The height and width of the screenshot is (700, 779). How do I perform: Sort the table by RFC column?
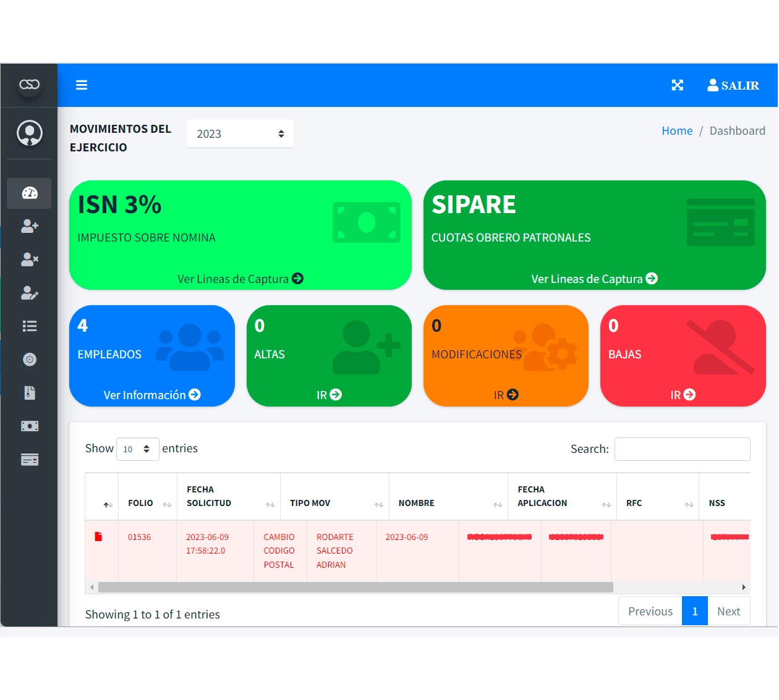point(658,497)
